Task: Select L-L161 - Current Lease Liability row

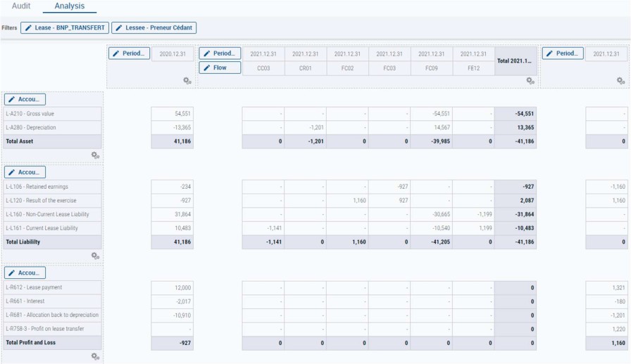Action: (52, 228)
